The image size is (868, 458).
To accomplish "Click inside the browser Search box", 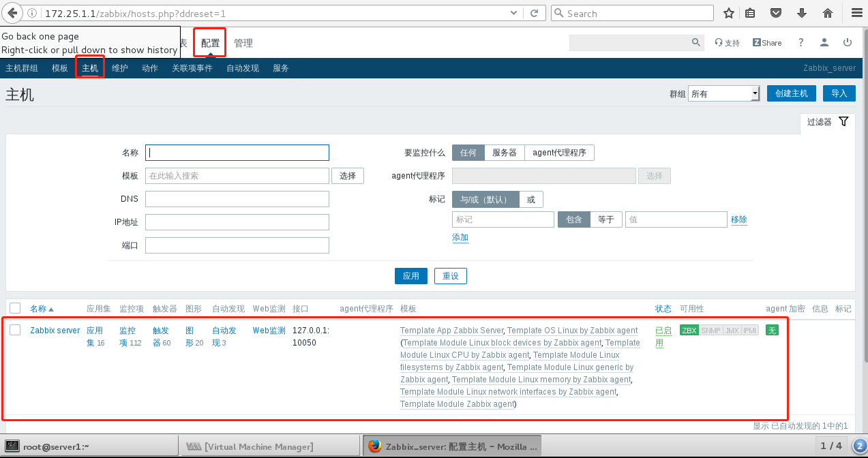I will click(x=632, y=13).
